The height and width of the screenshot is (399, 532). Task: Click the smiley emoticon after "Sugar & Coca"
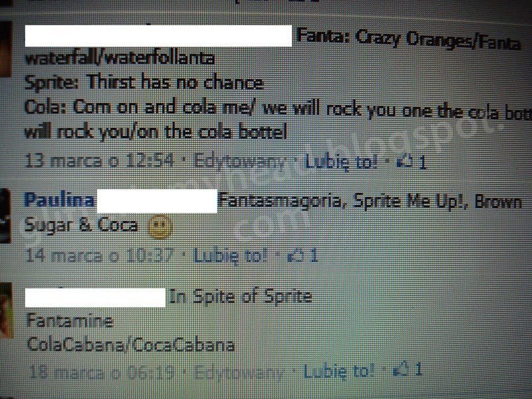pos(160,227)
